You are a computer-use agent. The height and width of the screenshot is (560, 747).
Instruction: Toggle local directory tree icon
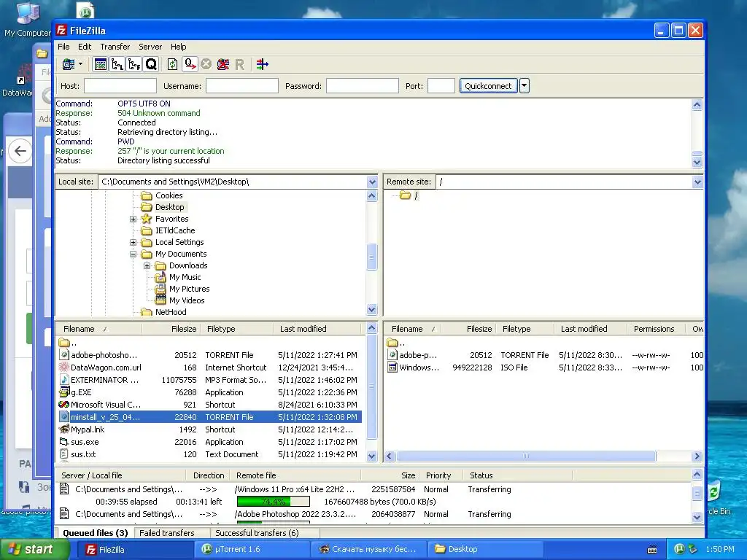[x=117, y=64]
